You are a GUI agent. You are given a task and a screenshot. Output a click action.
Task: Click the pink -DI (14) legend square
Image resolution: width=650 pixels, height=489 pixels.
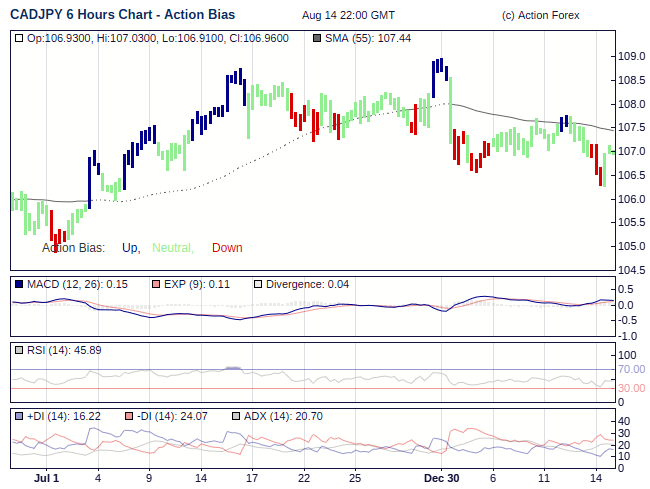click(x=129, y=416)
